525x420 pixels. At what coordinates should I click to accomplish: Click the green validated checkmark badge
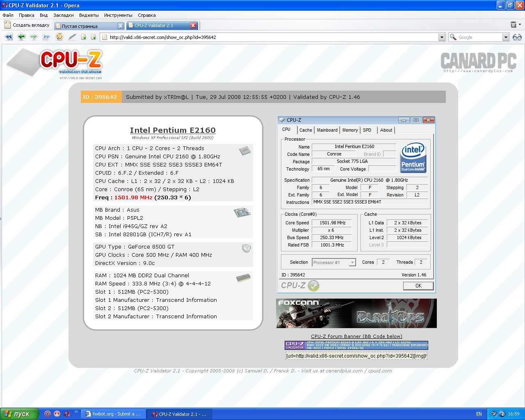click(x=313, y=285)
